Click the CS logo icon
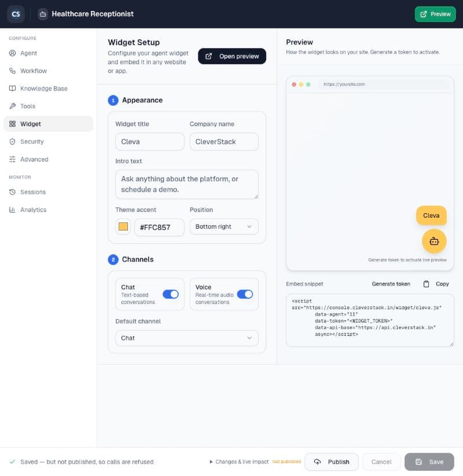 point(16,14)
